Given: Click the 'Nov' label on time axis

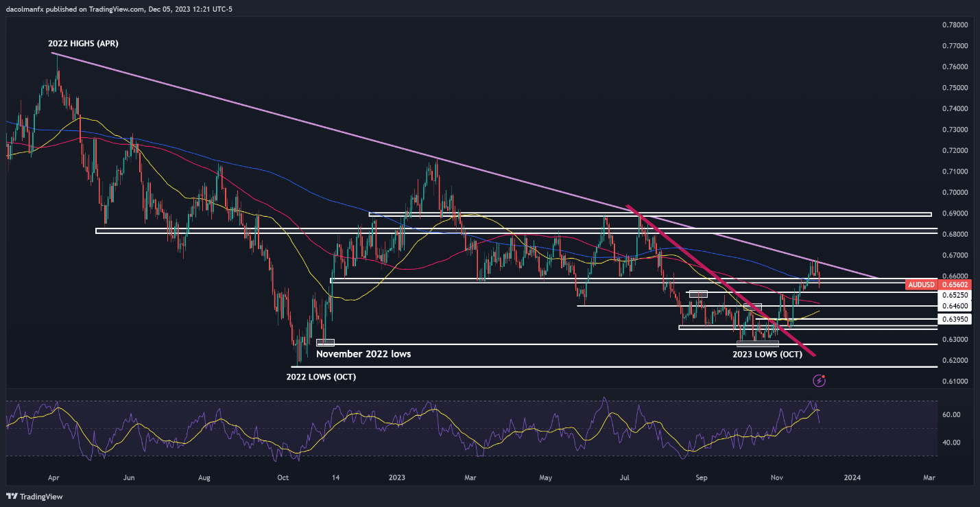Looking at the screenshot, I should click(x=777, y=477).
